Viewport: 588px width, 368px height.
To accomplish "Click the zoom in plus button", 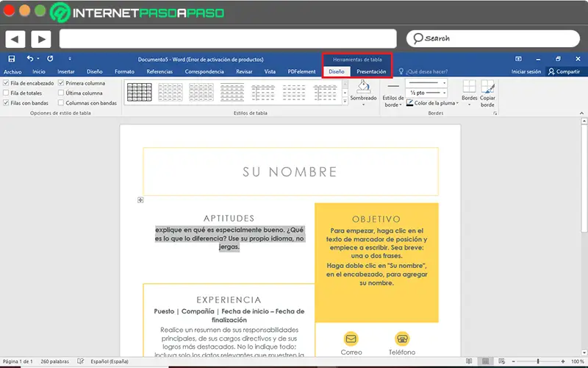I will [563, 361].
